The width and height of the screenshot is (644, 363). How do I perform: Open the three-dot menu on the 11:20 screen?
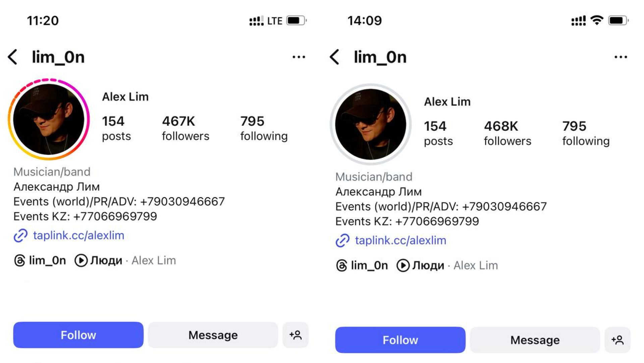(299, 57)
